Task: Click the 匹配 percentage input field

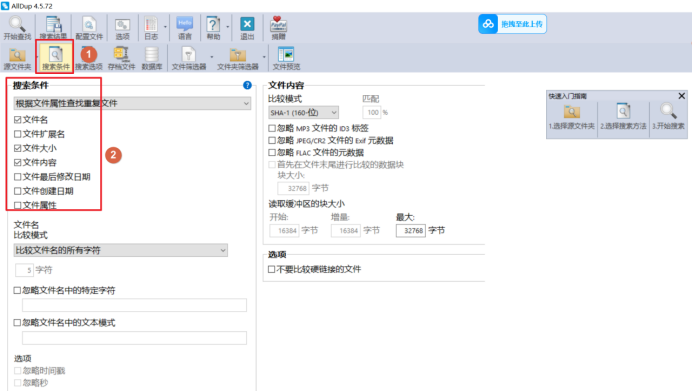Action: pyautogui.click(x=372, y=113)
